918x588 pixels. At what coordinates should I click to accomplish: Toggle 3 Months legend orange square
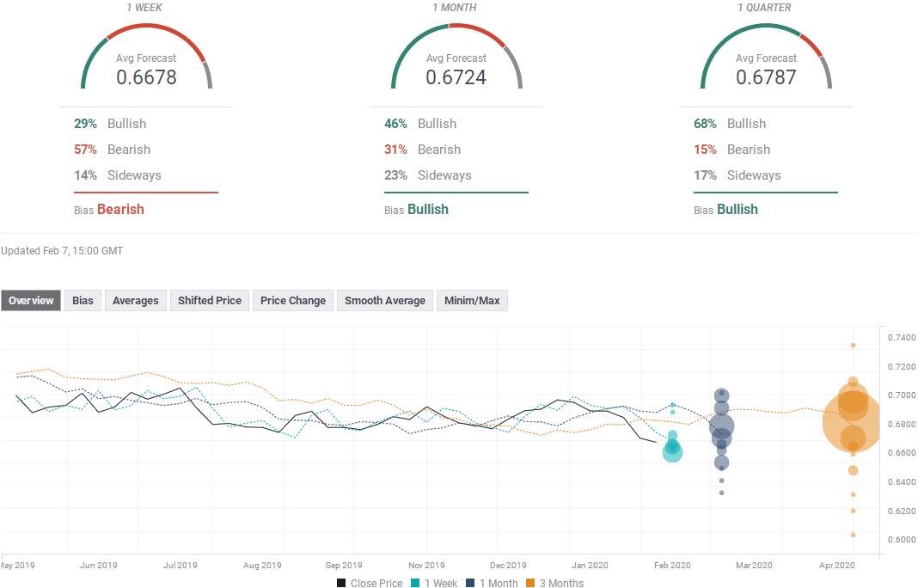click(x=530, y=583)
